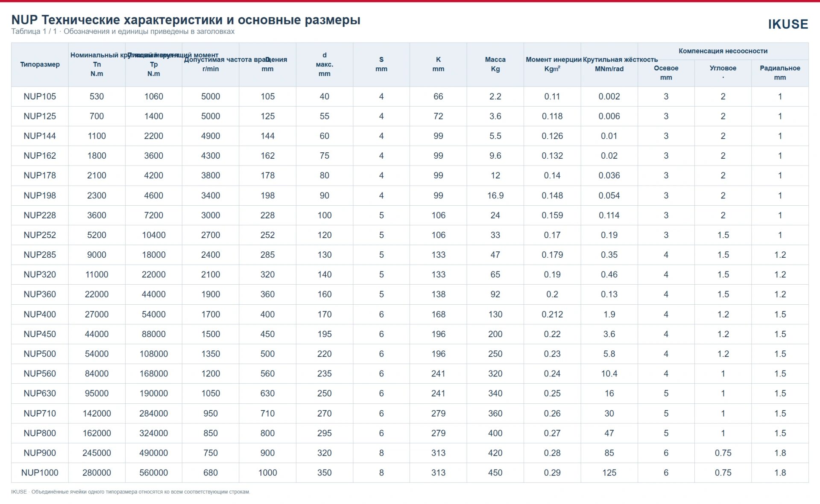Click the 1350 speed value
820x504 pixels.
tap(211, 354)
